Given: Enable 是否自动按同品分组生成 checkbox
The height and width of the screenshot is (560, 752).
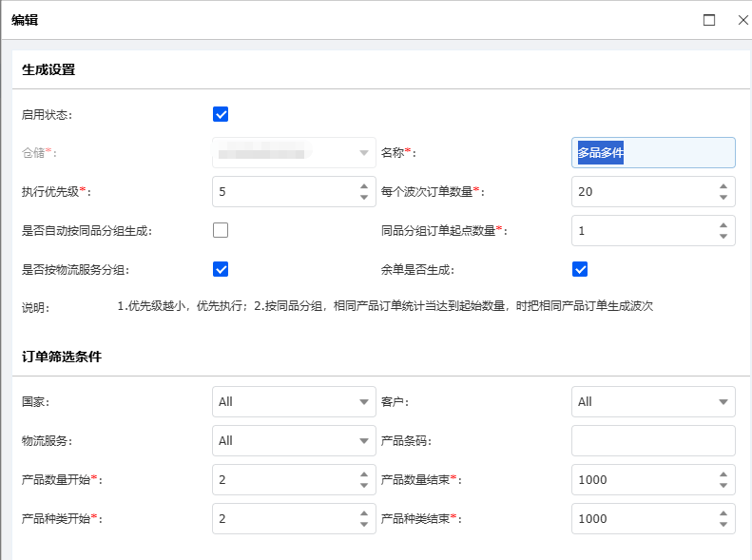Looking at the screenshot, I should point(221,230).
